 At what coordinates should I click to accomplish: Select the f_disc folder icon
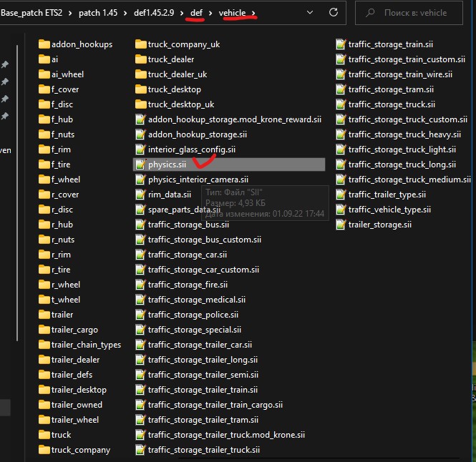click(x=44, y=104)
